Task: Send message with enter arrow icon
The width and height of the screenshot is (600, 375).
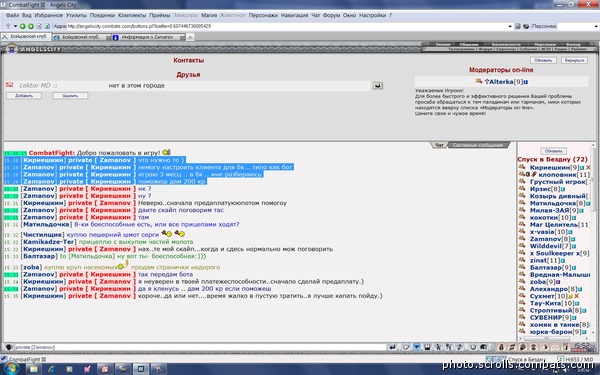Action: 392,347
